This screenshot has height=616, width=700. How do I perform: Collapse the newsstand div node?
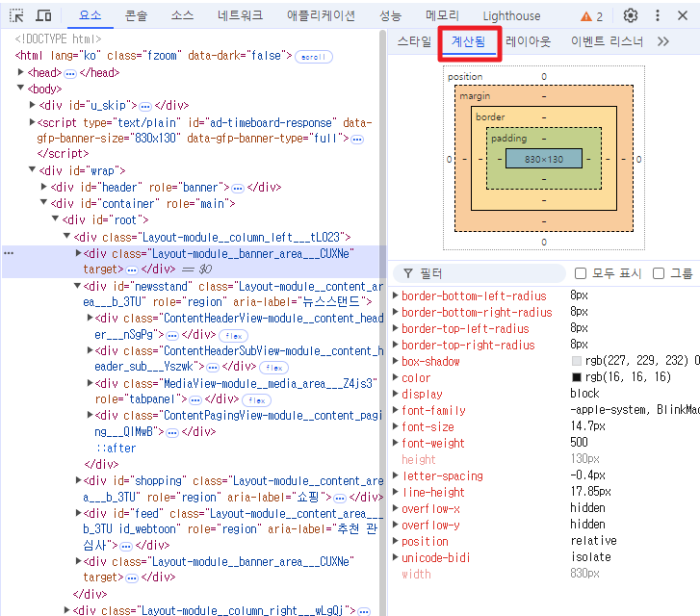tap(77, 286)
